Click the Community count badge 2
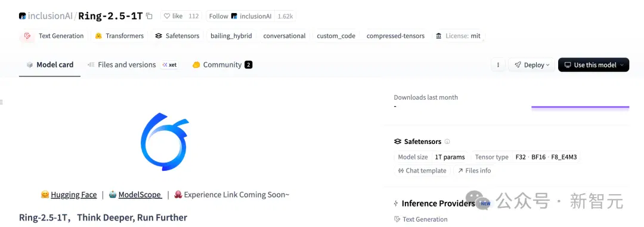The image size is (644, 227). (x=248, y=65)
